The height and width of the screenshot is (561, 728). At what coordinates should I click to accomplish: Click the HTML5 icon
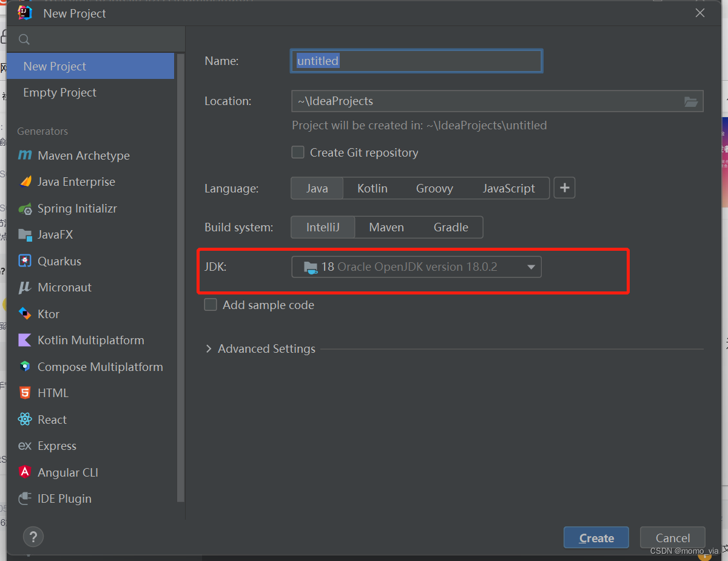pyautogui.click(x=25, y=393)
